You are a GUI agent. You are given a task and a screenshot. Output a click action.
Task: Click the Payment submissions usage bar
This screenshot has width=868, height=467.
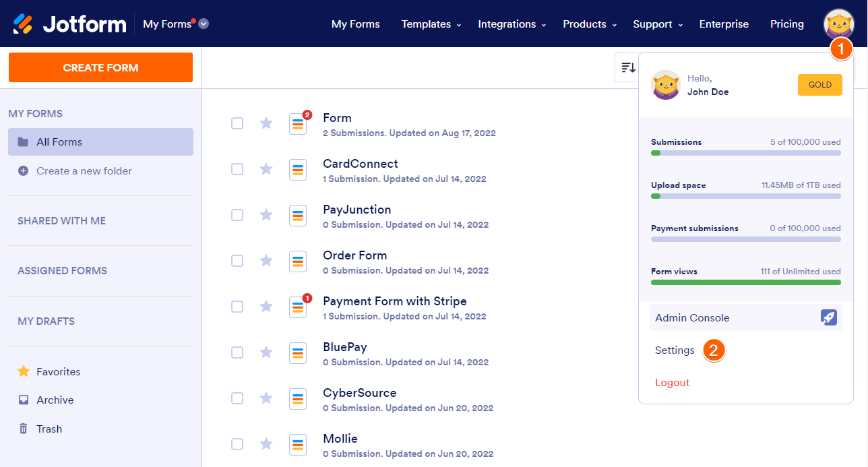click(x=746, y=239)
